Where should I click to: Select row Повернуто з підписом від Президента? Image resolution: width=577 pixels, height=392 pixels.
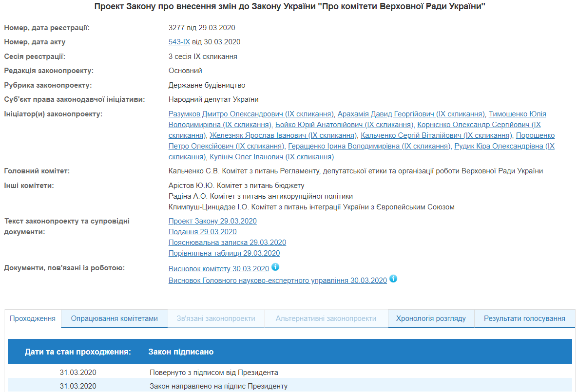pyautogui.click(x=213, y=373)
